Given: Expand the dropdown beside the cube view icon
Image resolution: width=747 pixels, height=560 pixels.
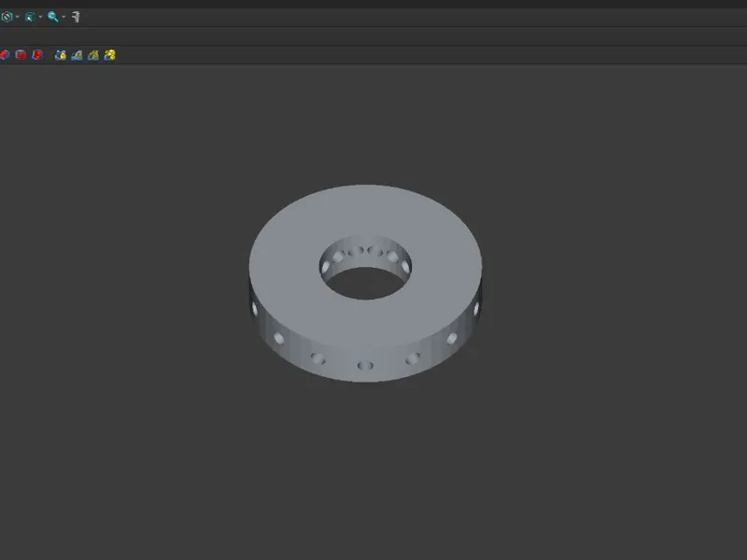Looking at the screenshot, I should [x=40, y=17].
